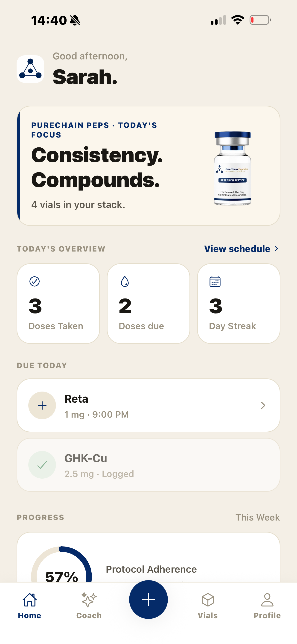The image size is (297, 644).
Task: Tap the 57% adherence progress ring
Action: click(61, 565)
